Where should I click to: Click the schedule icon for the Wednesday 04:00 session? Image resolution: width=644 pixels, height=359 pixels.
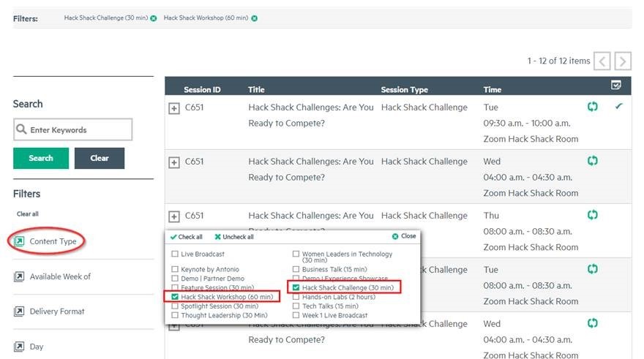tap(593, 161)
